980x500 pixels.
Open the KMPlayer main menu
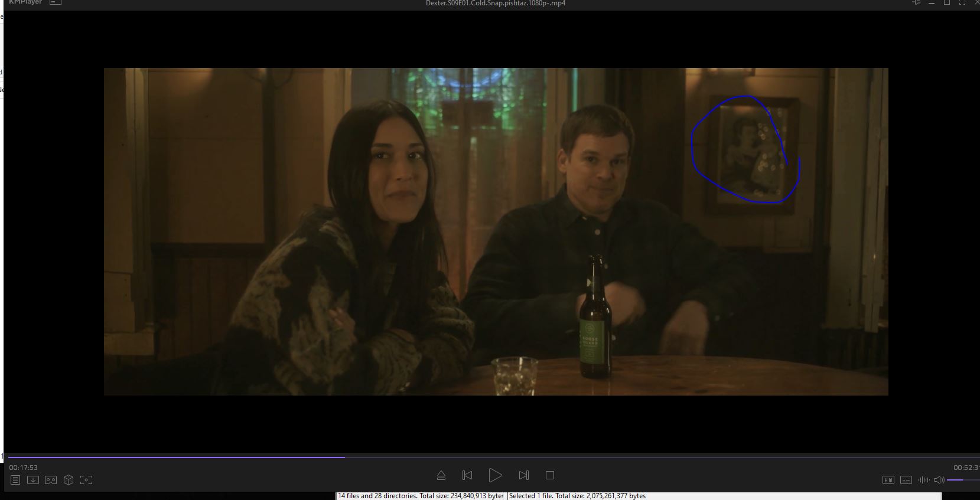click(x=25, y=2)
